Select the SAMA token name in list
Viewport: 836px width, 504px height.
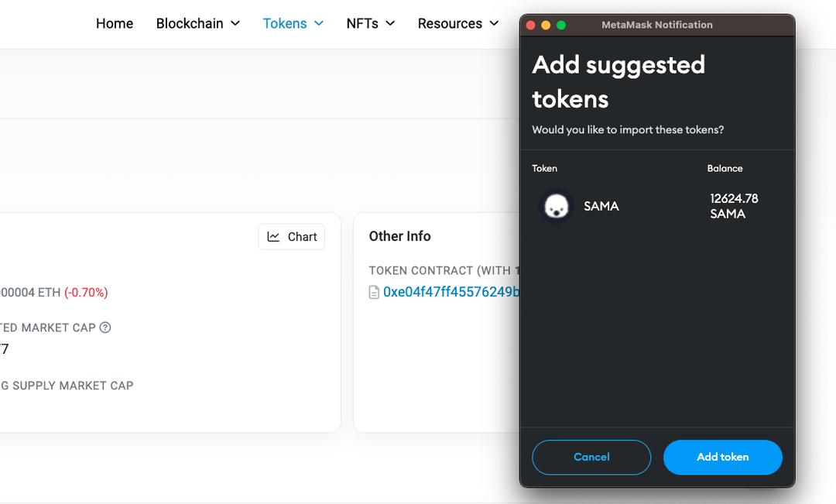click(601, 207)
